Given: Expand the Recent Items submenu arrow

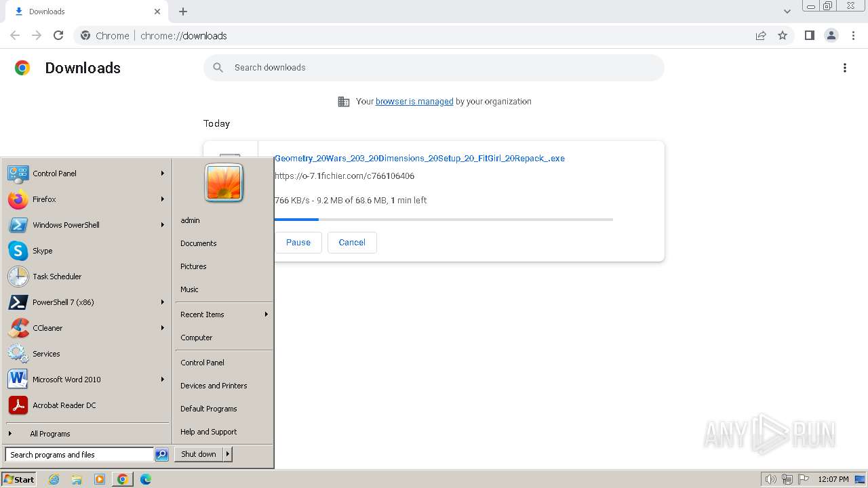Looking at the screenshot, I should pos(267,314).
